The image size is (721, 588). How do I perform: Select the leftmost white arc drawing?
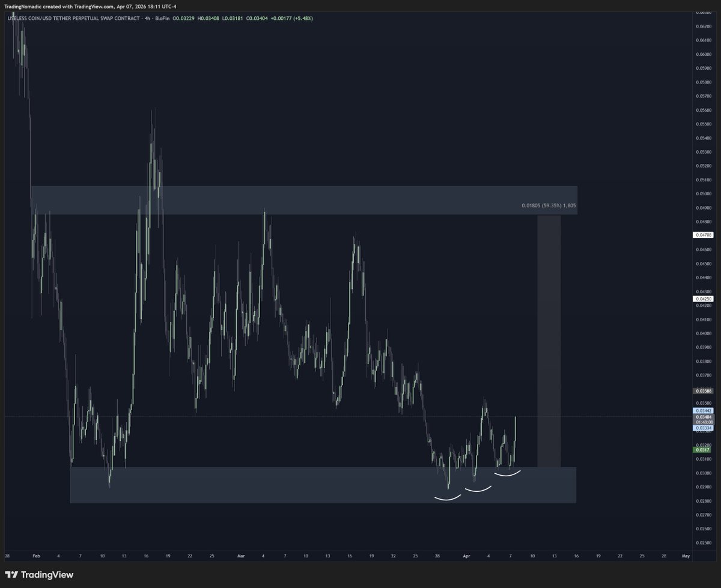click(448, 498)
